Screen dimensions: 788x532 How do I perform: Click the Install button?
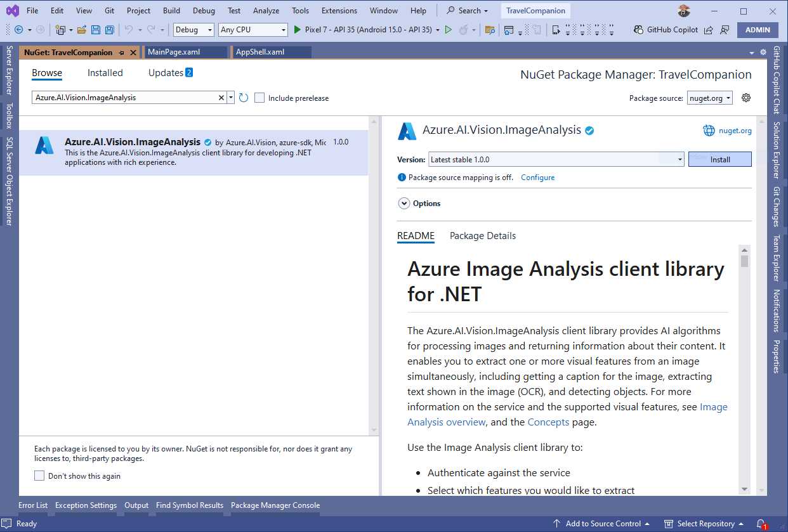[x=720, y=159]
